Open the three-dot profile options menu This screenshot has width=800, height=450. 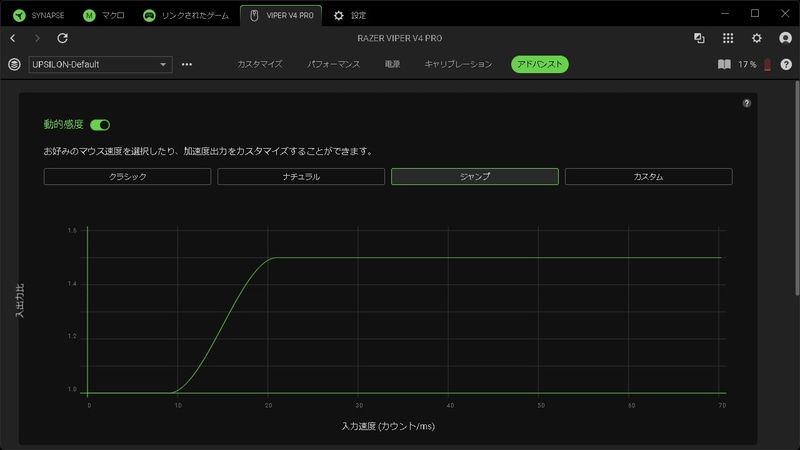(187, 64)
